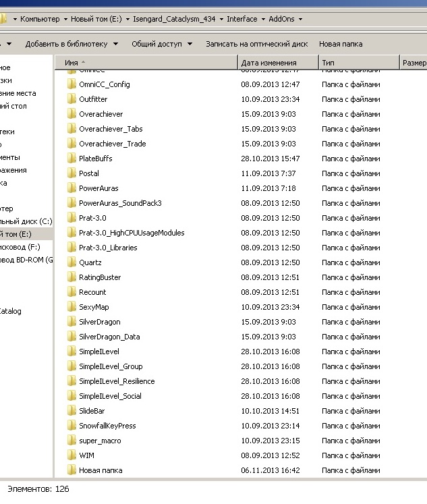Click the Компьютер breadcrumb segment

coord(40,19)
